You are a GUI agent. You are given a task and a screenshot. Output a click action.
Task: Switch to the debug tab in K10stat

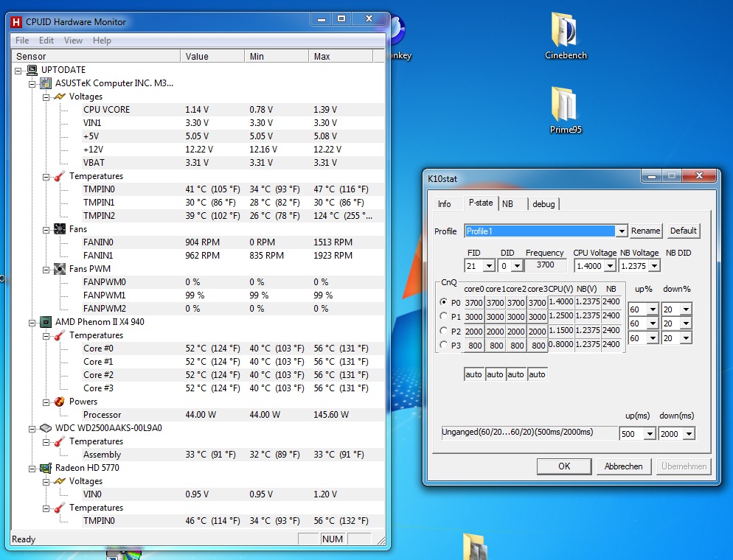pyautogui.click(x=543, y=204)
